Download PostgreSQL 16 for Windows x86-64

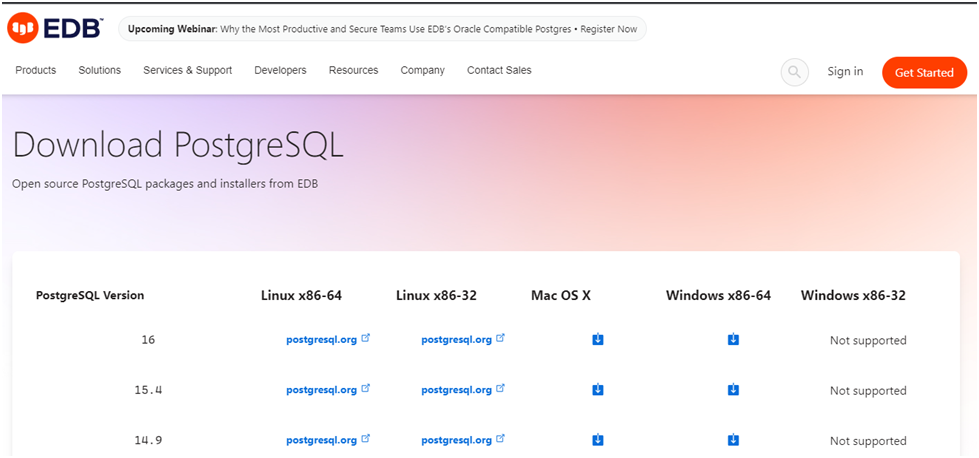click(733, 339)
